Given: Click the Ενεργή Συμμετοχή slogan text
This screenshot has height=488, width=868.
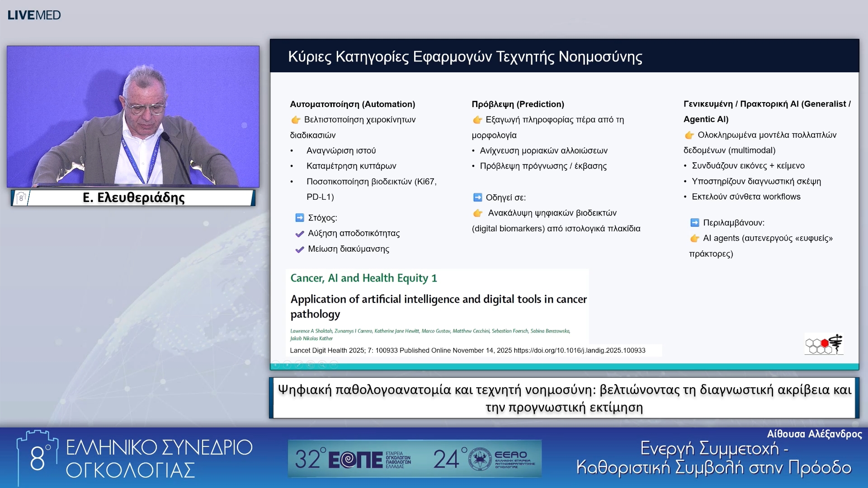Looking at the screenshot, I should [x=714, y=458].
